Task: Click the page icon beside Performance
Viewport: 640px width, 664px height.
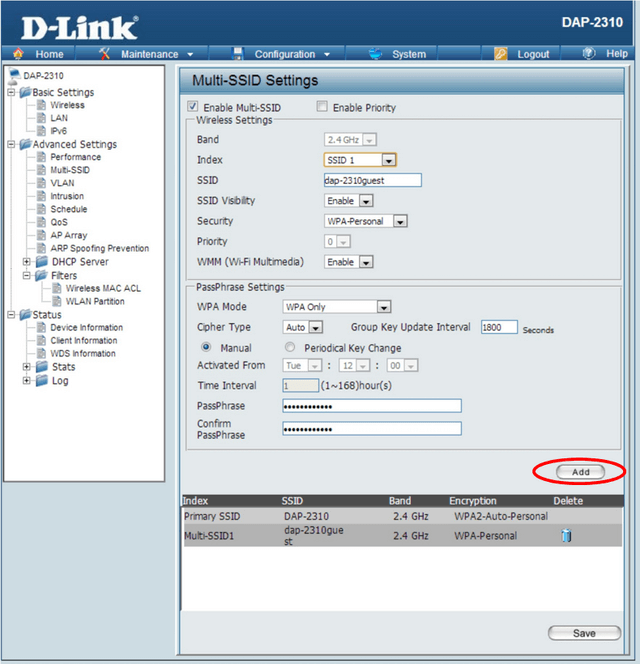Action: pyautogui.click(x=41, y=157)
